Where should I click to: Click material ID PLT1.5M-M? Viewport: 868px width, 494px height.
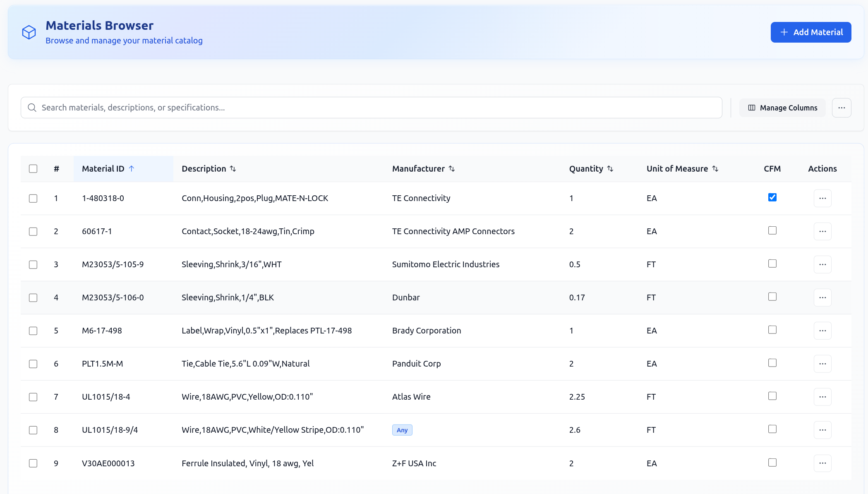tap(103, 364)
